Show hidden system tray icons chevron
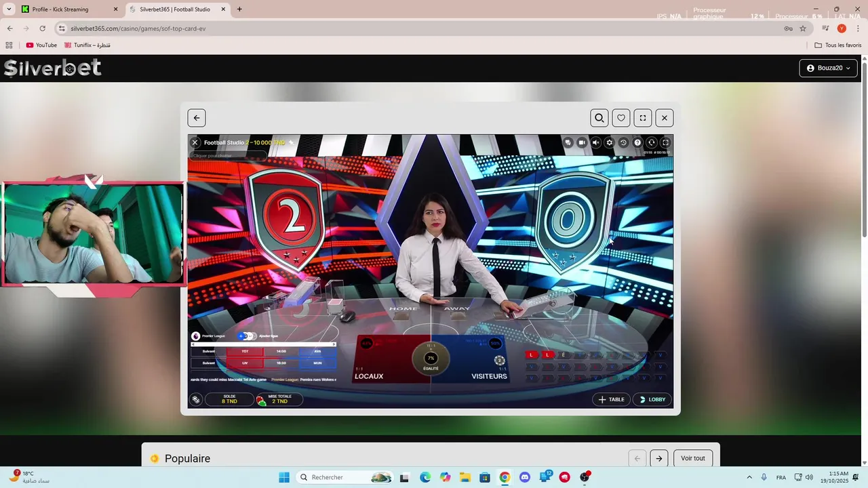The height and width of the screenshot is (488, 868). click(749, 477)
